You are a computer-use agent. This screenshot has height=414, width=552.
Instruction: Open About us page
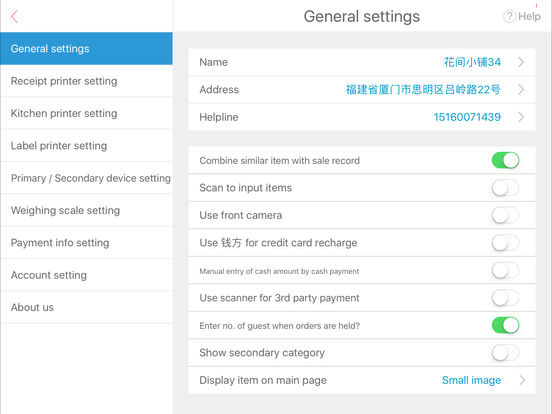click(86, 307)
